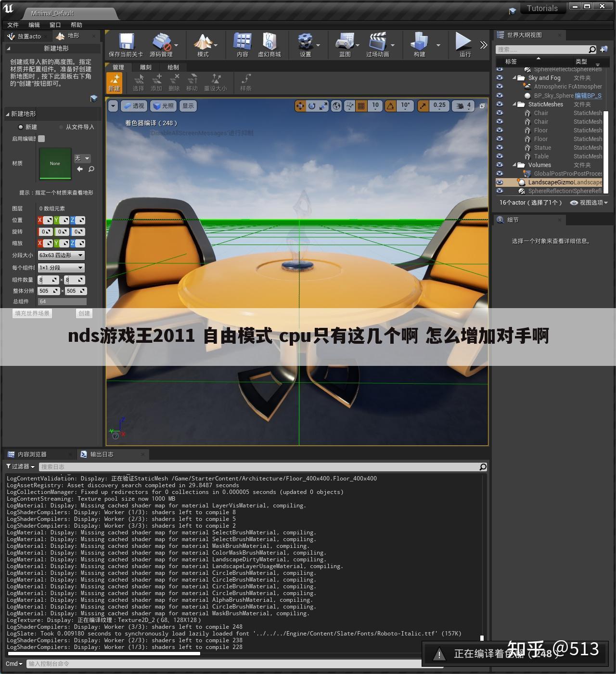Toggle visibility of Table actor

tap(500, 156)
